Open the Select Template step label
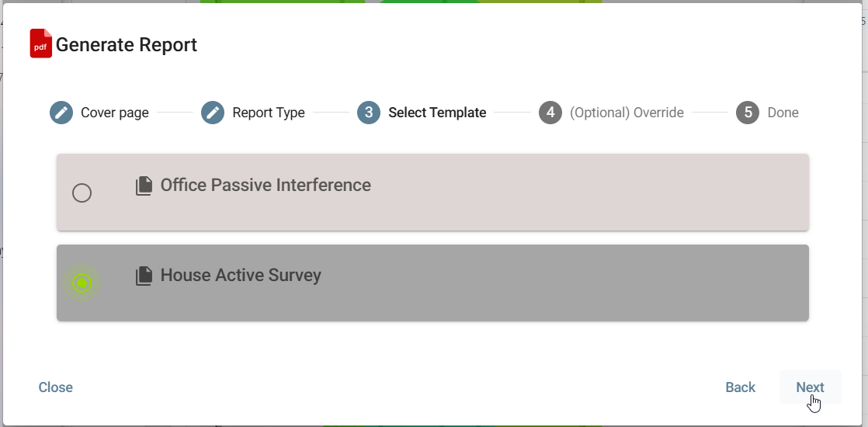868x427 pixels. click(437, 113)
